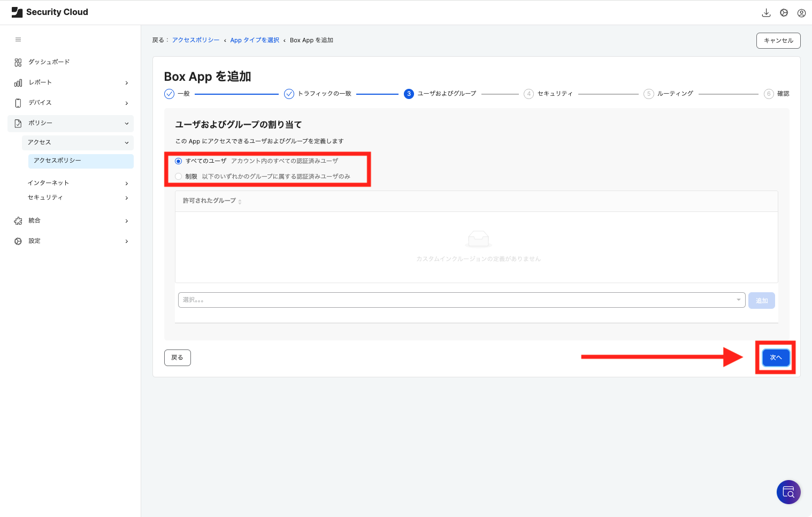
Task: Click step 5 ルーティング circle
Action: [648, 94]
